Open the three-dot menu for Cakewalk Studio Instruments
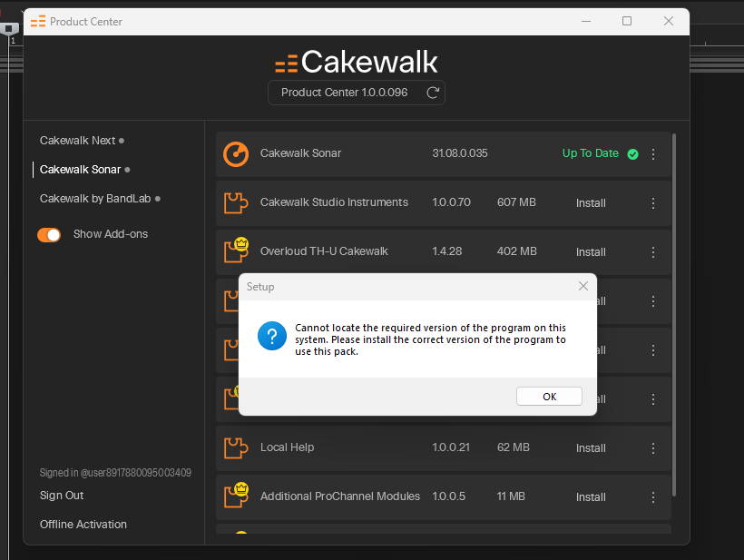 [x=653, y=203]
